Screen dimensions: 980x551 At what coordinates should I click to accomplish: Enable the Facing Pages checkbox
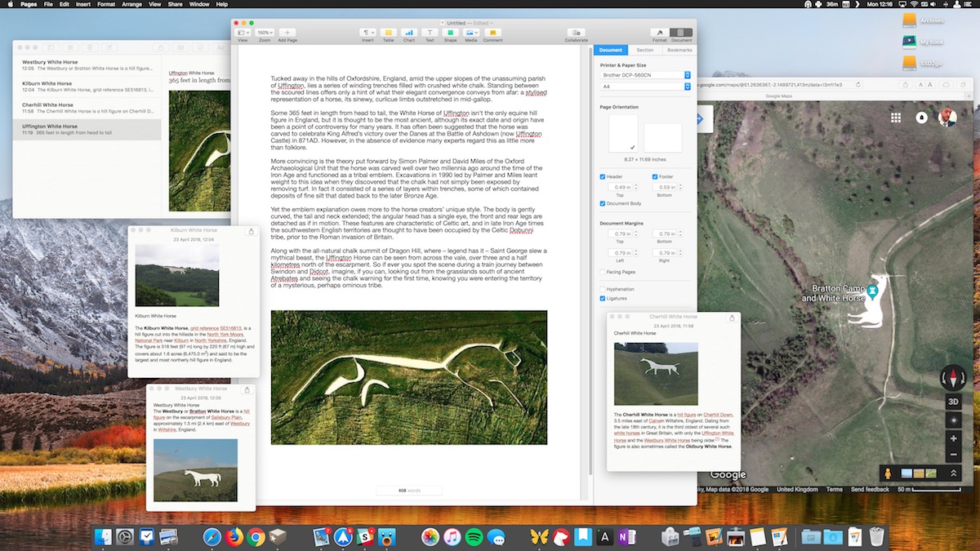pos(603,272)
